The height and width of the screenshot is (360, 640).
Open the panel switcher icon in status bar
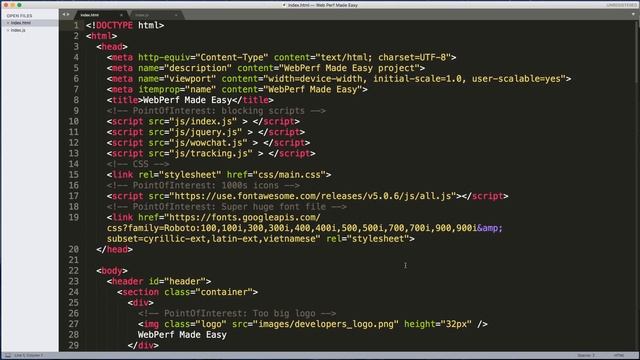pos(8,356)
